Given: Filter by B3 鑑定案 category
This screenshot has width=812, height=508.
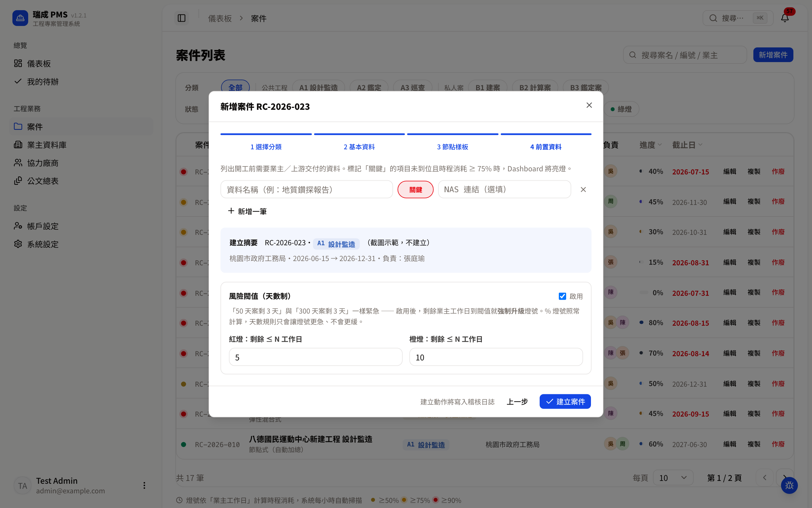Looking at the screenshot, I should coord(586,87).
